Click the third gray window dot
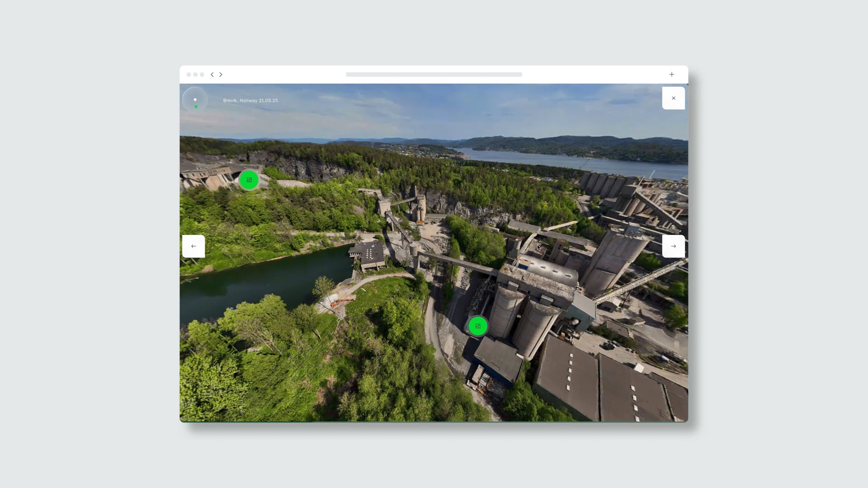The width and height of the screenshot is (868, 488). [x=202, y=75]
